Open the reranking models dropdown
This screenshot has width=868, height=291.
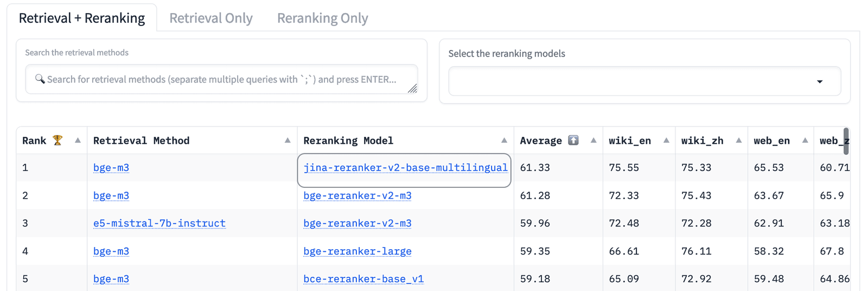coord(644,81)
